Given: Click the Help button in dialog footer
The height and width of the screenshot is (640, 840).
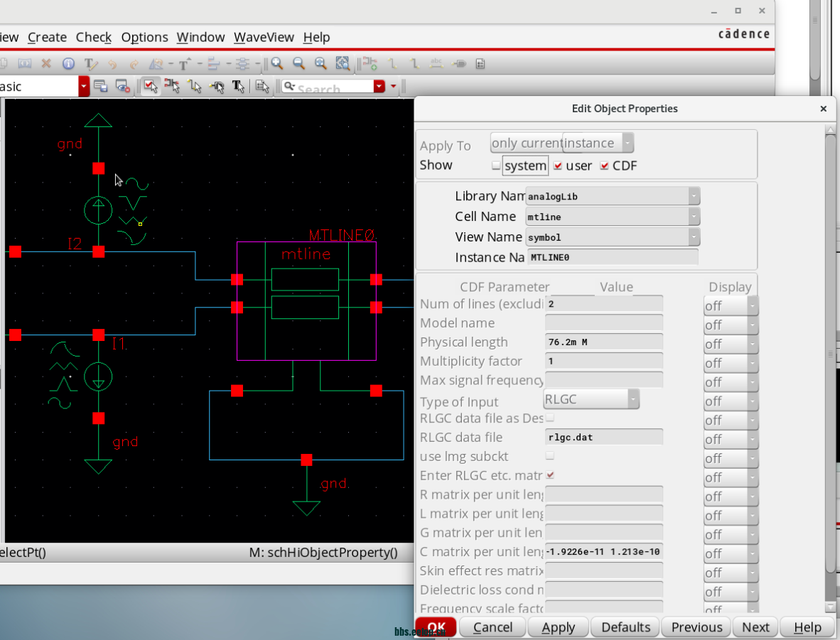Looking at the screenshot, I should 807,627.
